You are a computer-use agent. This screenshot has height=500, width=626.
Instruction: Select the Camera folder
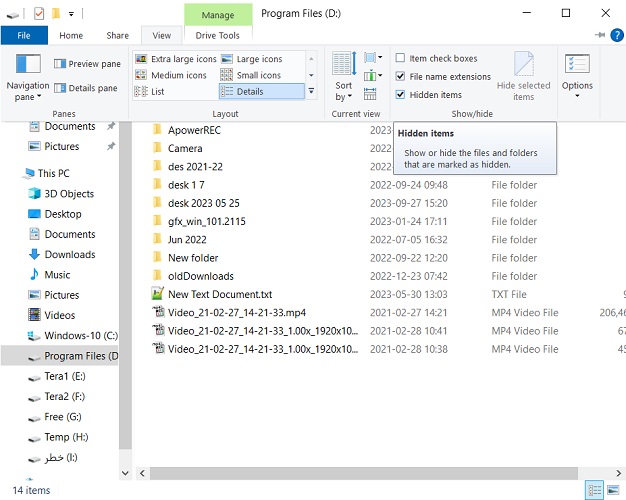pyautogui.click(x=185, y=149)
